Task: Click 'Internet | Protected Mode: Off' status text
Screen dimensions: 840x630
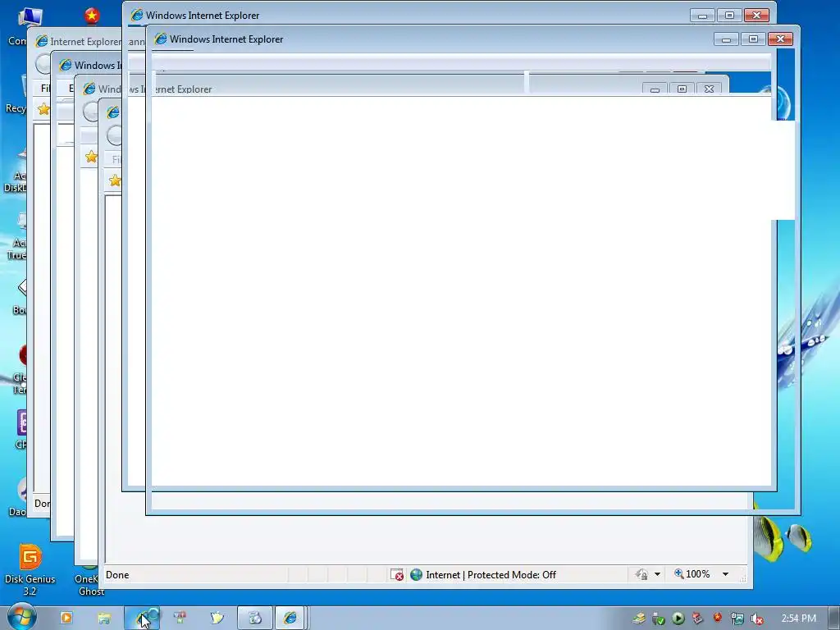Action: pos(491,575)
